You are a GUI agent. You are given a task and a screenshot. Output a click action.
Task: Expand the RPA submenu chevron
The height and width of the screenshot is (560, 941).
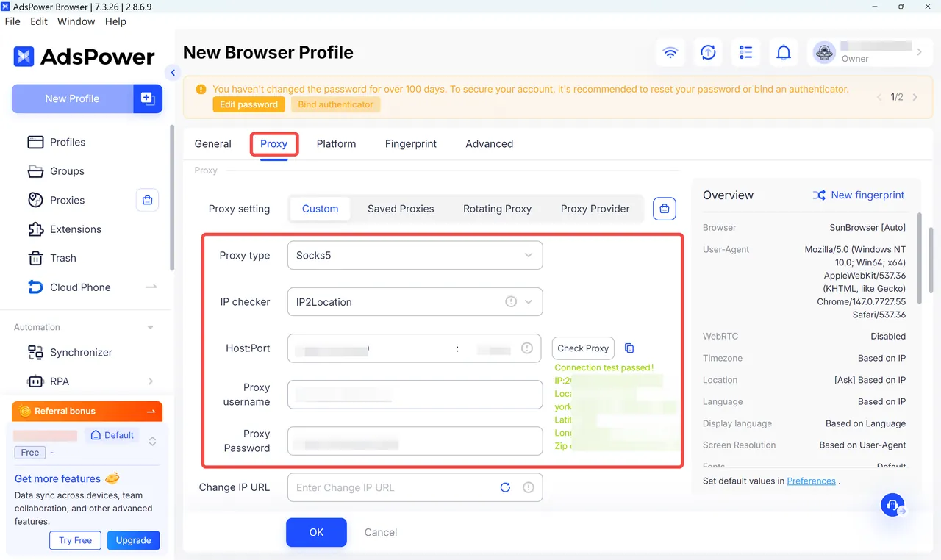click(151, 381)
